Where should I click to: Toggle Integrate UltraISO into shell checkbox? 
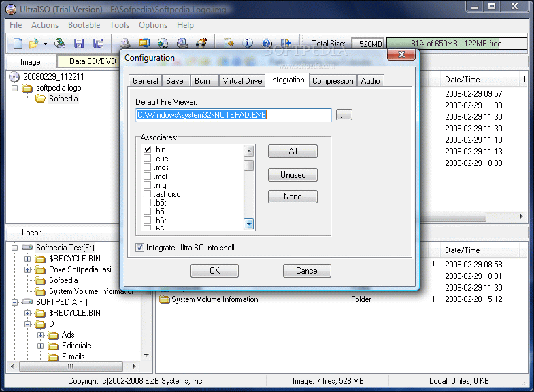[x=139, y=248]
